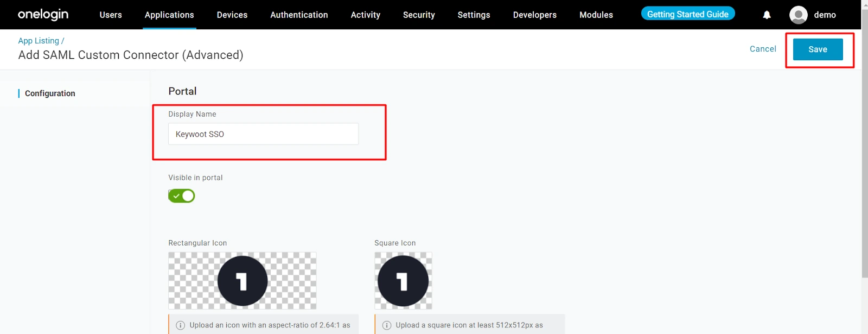Go back to App Listing
Screen dimensions: 868x334
pyautogui.click(x=39, y=41)
